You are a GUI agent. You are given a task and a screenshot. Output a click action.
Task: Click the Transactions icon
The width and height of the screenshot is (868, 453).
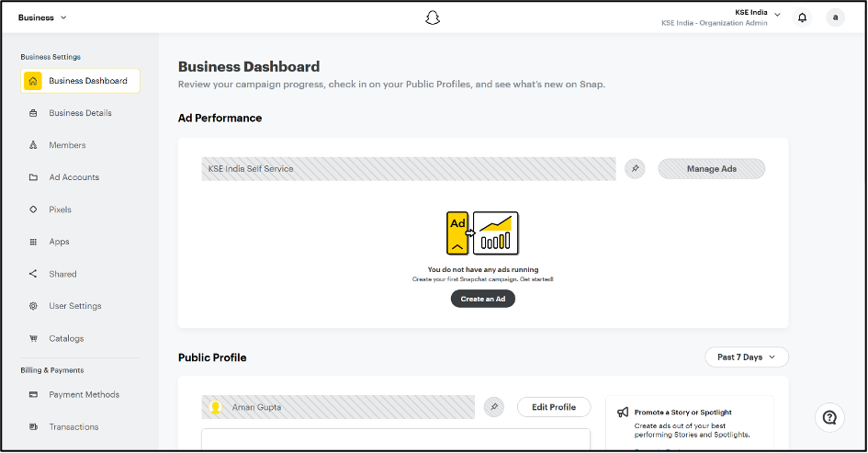click(33, 427)
